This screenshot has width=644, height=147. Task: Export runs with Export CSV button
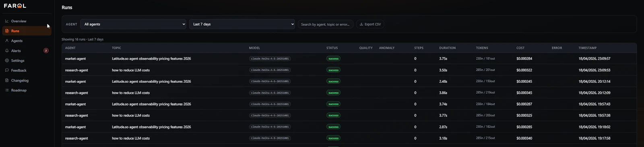click(370, 24)
